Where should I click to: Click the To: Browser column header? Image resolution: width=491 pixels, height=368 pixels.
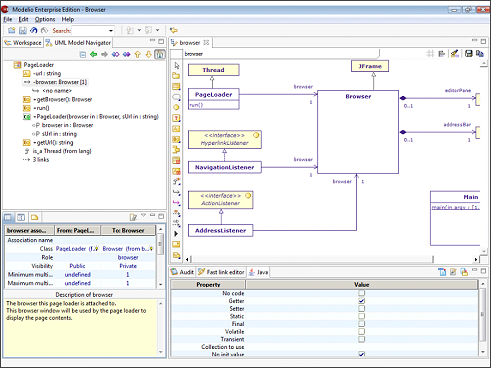(x=128, y=230)
